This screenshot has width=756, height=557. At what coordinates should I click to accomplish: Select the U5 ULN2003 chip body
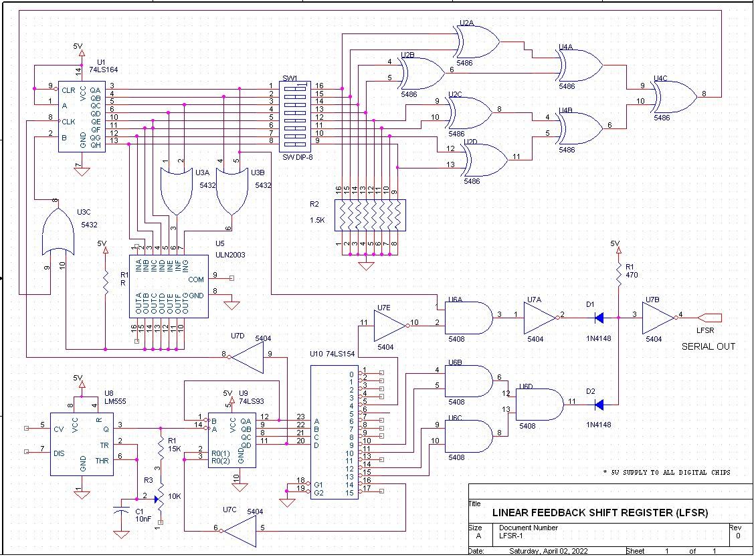(x=169, y=287)
